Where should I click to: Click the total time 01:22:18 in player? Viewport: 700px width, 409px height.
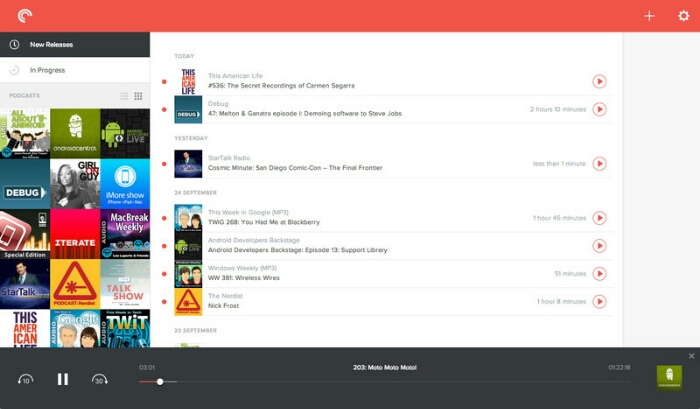(619, 367)
